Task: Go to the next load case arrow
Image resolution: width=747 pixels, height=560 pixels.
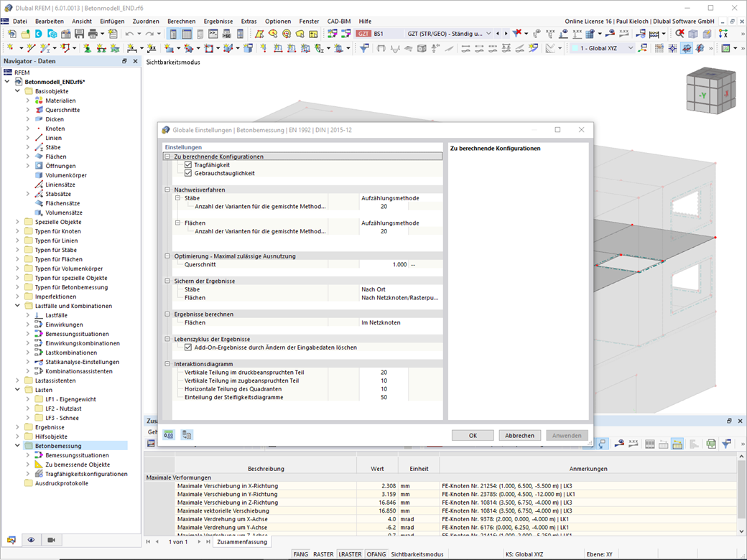Action: click(x=506, y=34)
